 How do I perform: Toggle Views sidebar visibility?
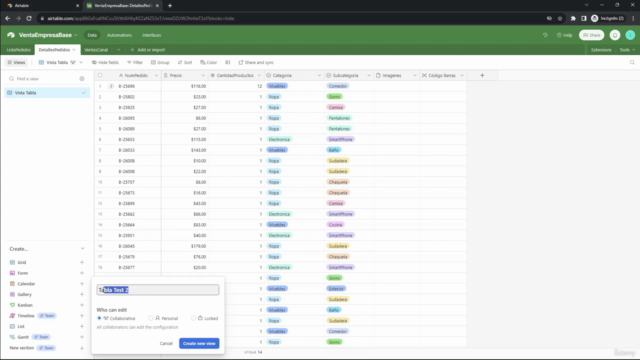pyautogui.click(x=16, y=62)
